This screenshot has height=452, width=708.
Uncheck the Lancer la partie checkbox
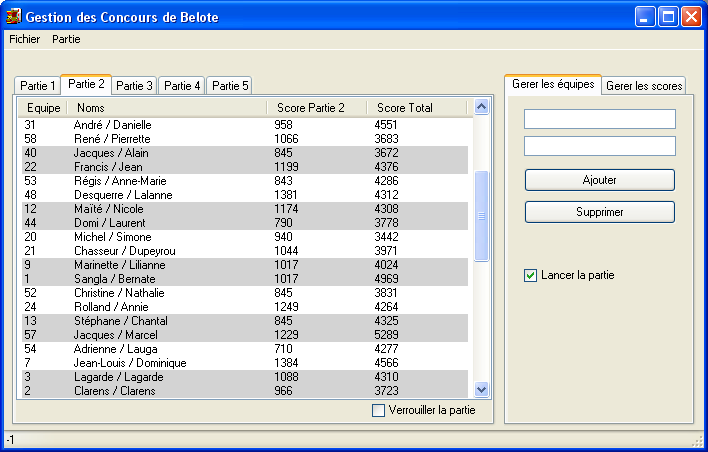(x=531, y=275)
